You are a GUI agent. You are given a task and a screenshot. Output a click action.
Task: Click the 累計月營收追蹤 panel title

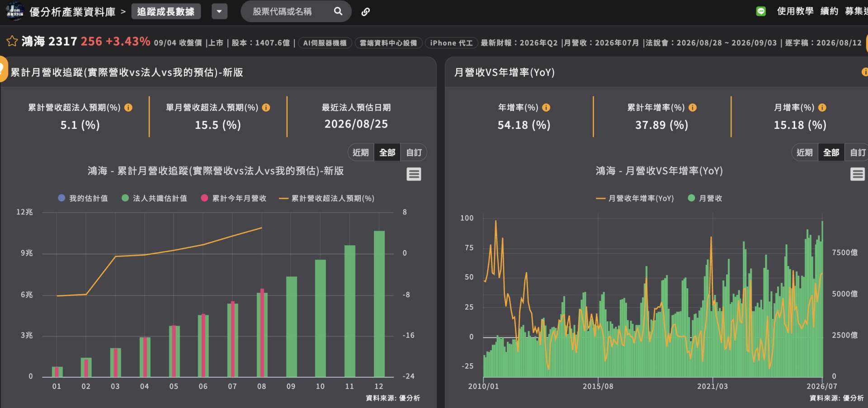coord(127,72)
